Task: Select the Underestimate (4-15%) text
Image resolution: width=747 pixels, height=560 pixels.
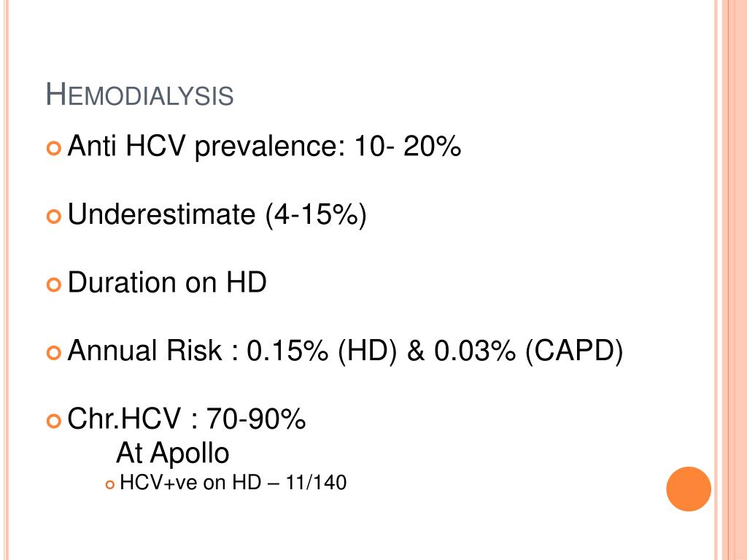Action: click(217, 215)
